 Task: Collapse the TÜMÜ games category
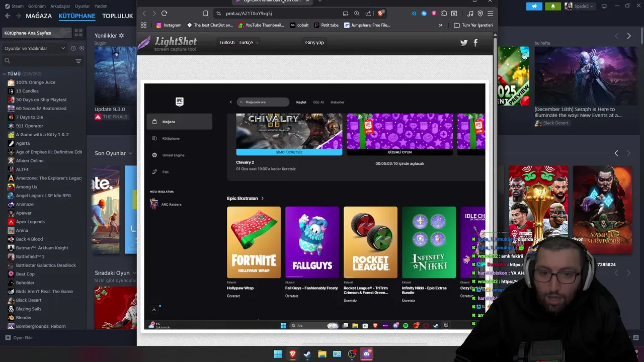[5, 74]
